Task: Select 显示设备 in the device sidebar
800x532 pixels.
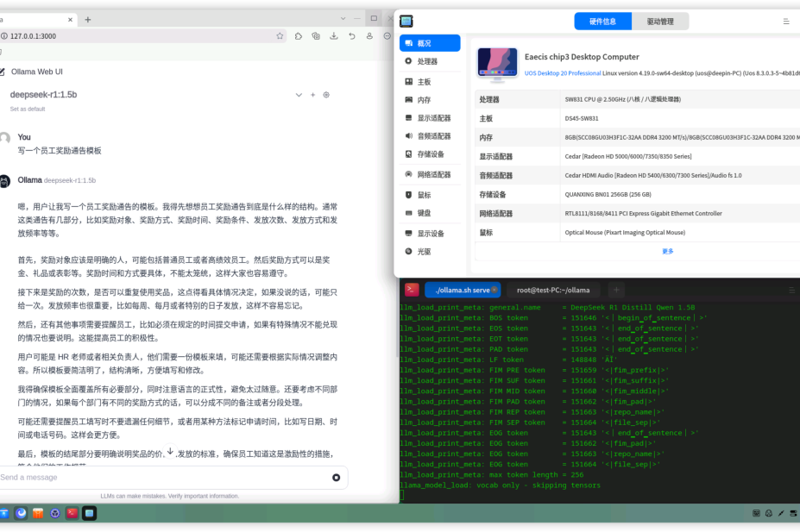Action: click(430, 234)
